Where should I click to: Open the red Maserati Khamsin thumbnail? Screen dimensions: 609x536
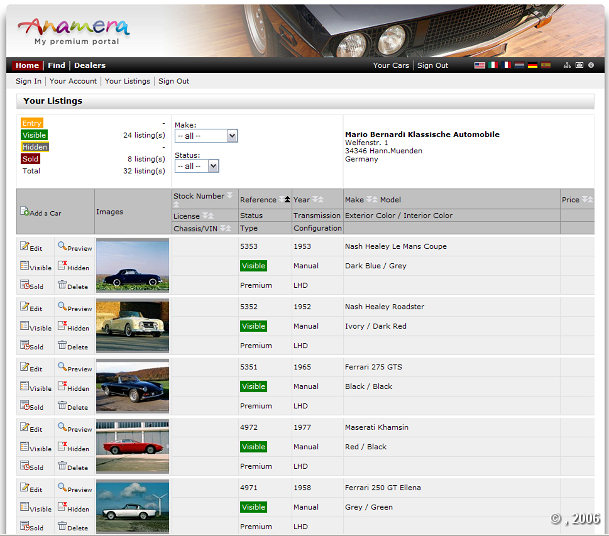(x=132, y=446)
